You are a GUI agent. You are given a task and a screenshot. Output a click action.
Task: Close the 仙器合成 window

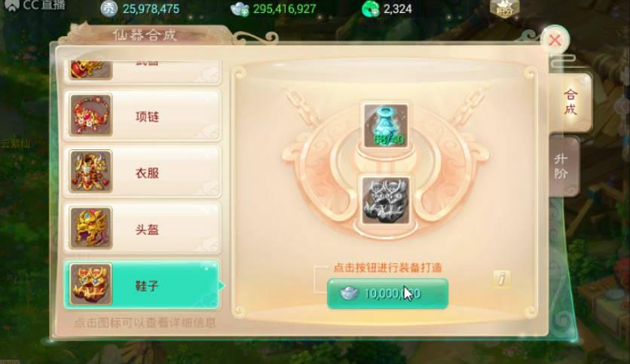(555, 40)
